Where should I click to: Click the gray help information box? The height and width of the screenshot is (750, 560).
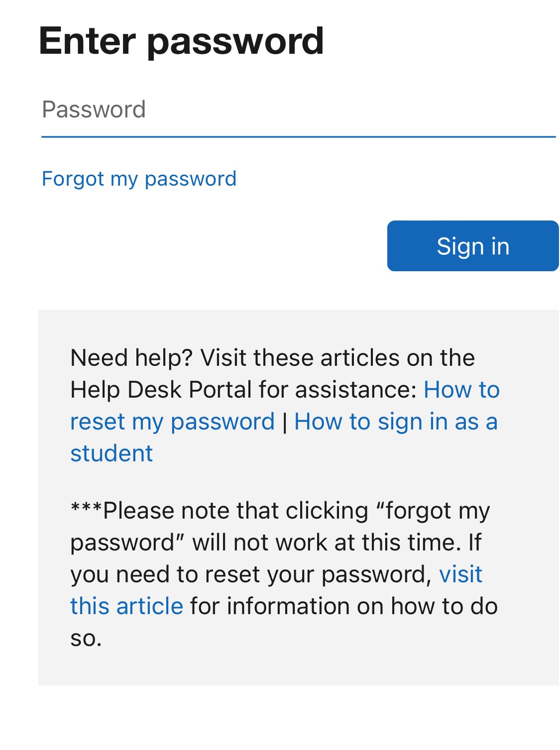pos(299,497)
